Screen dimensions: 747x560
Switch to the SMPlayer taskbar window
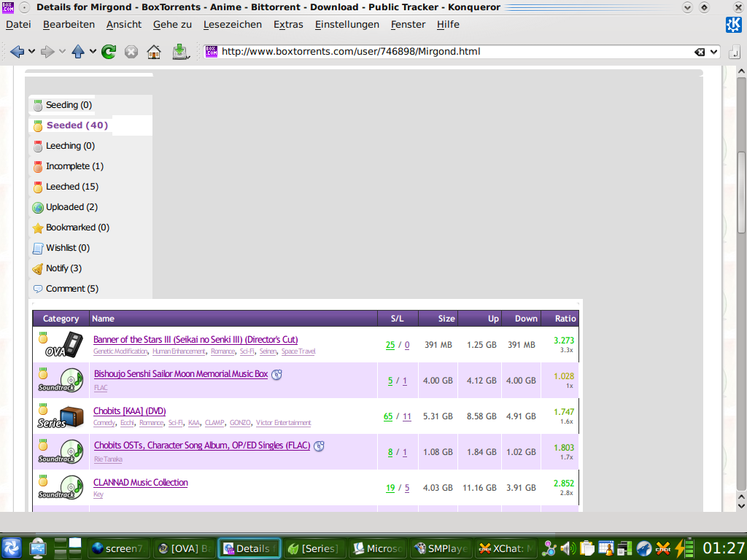(440, 548)
